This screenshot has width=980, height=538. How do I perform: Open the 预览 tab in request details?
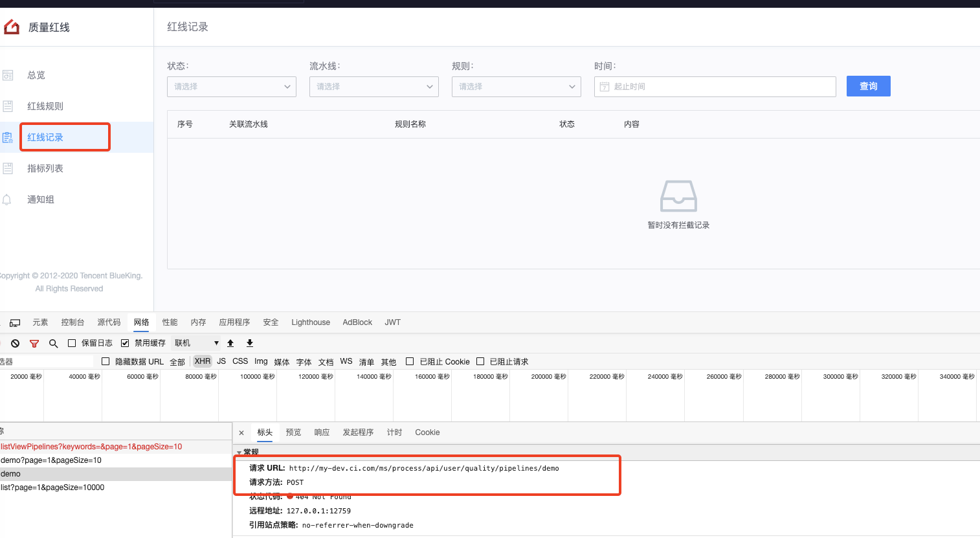[x=293, y=432]
